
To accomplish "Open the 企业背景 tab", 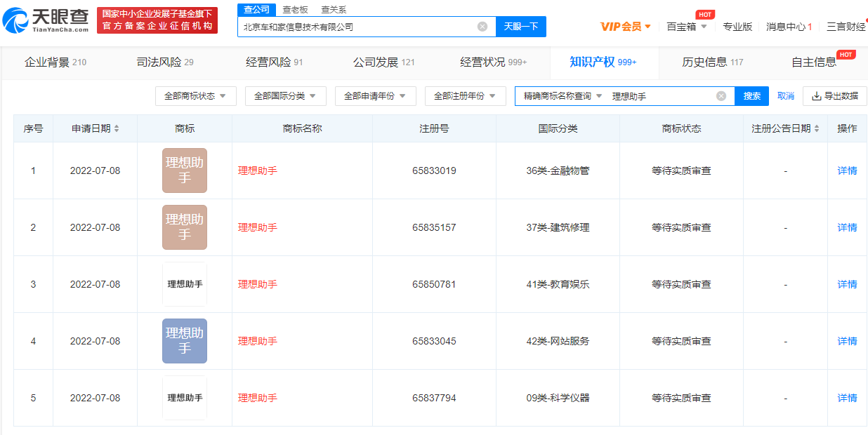I will click(55, 62).
